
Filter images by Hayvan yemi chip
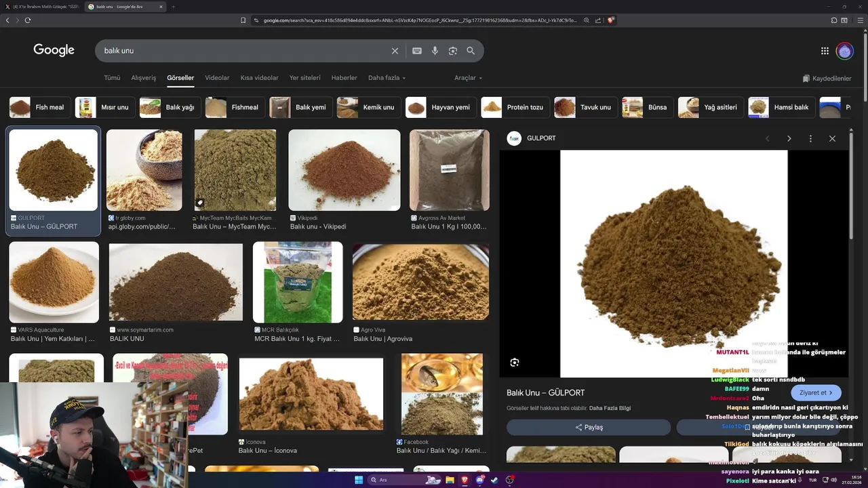click(440, 107)
